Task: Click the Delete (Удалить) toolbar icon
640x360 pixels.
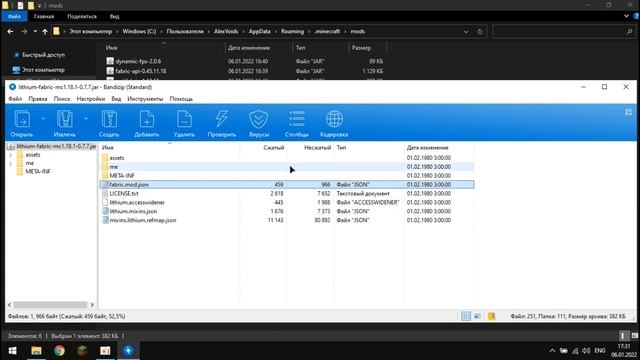Action: click(184, 123)
